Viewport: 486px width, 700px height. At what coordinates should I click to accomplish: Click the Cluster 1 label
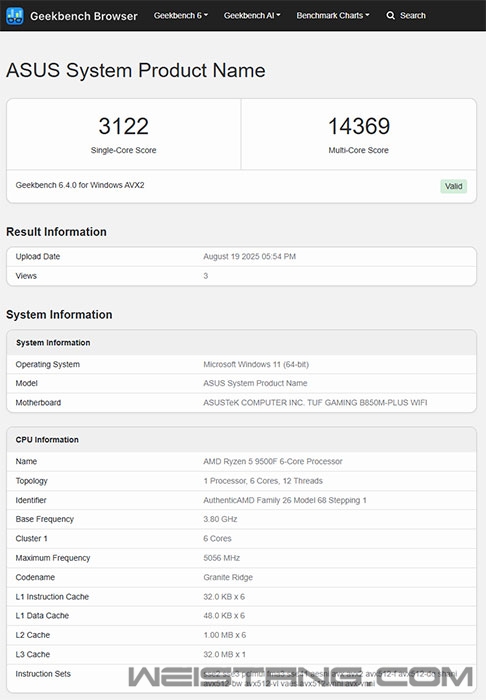(31, 538)
